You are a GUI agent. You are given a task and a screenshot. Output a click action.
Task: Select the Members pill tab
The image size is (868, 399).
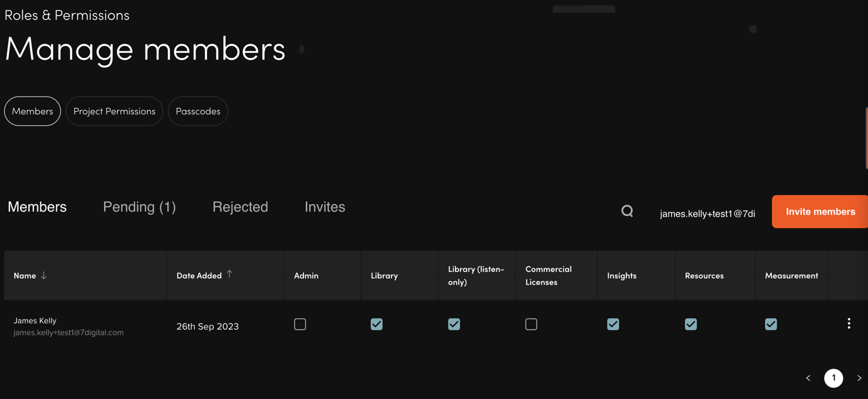(x=33, y=111)
